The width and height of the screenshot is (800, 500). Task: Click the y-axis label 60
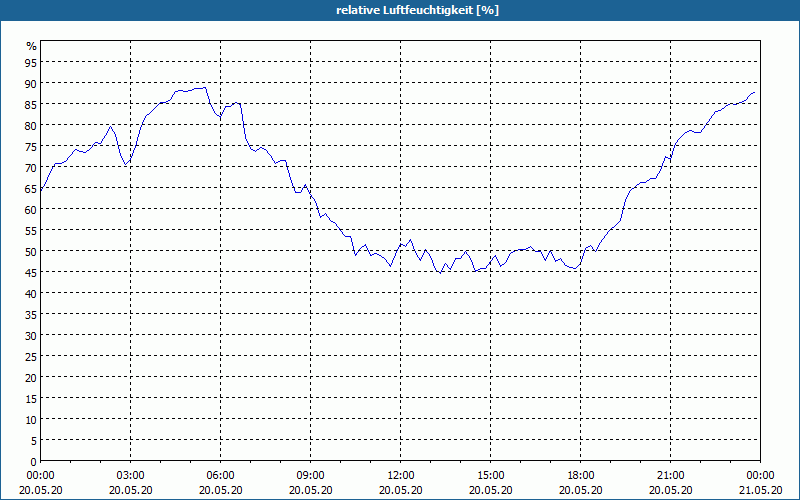coord(31,210)
